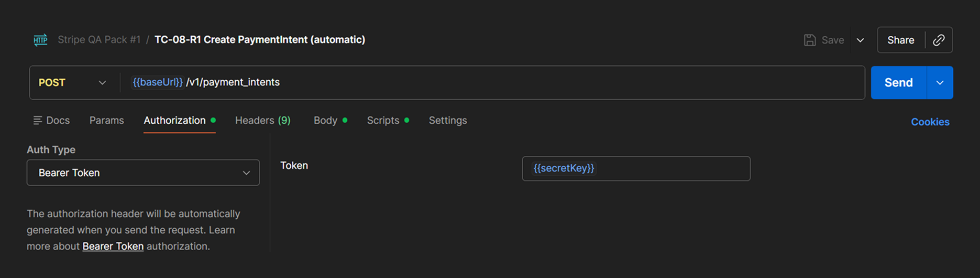The width and height of the screenshot is (980, 278).
Task: Click the Share button
Action: 900,40
